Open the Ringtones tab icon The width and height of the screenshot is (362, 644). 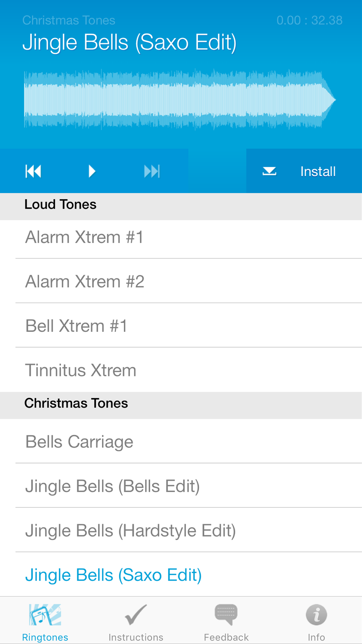tap(45, 615)
